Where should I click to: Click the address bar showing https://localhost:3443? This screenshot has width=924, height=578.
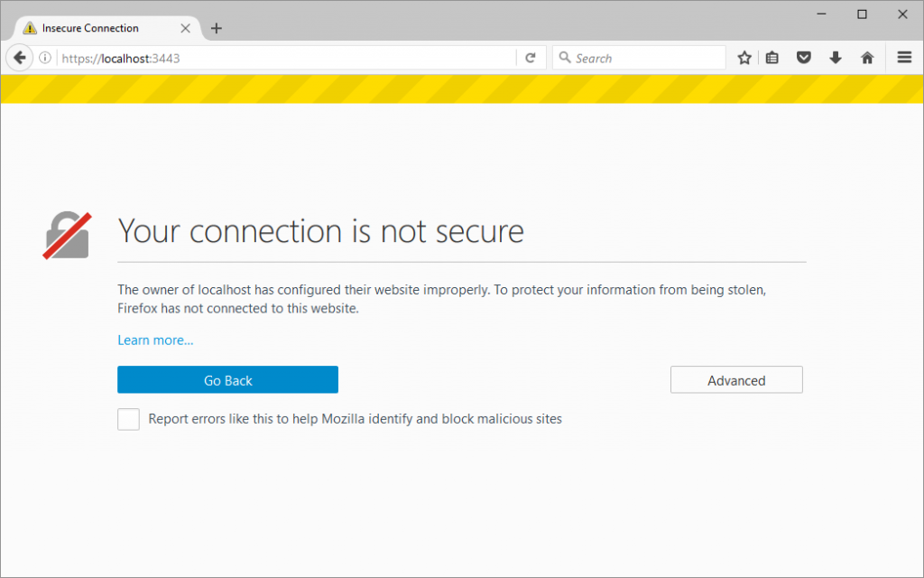click(287, 58)
